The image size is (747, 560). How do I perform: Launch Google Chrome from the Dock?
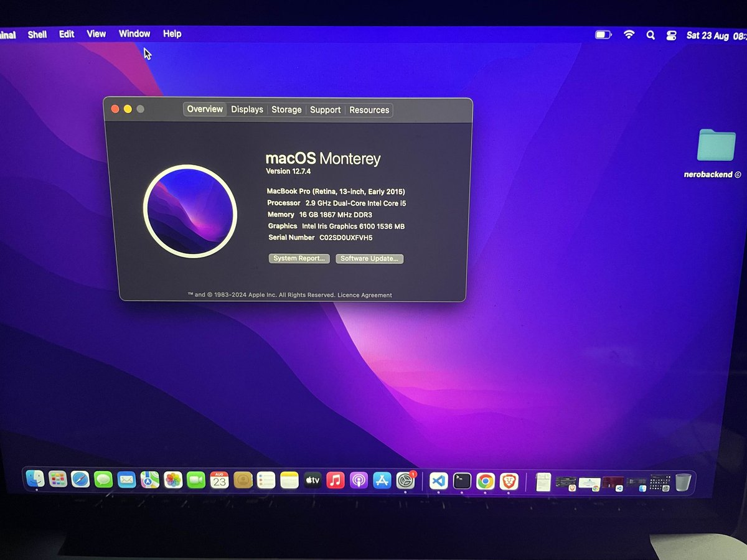pyautogui.click(x=486, y=480)
